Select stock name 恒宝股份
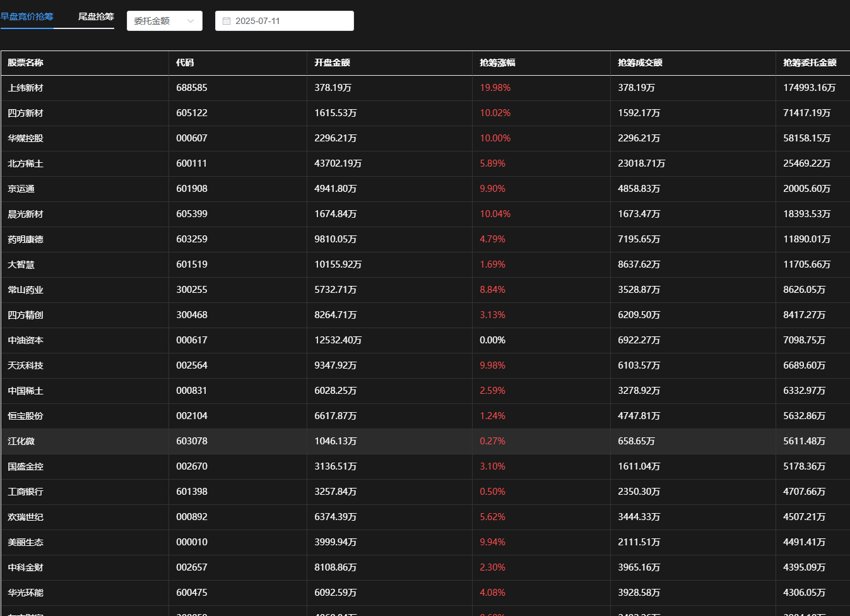 (x=26, y=416)
